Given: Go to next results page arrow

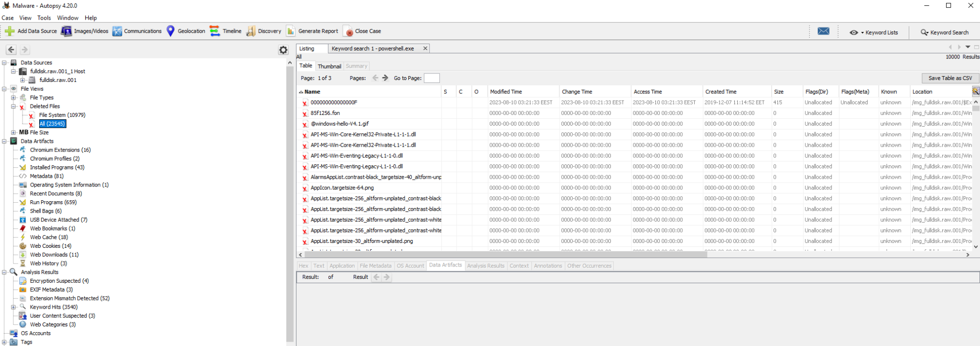Looking at the screenshot, I should 385,78.
